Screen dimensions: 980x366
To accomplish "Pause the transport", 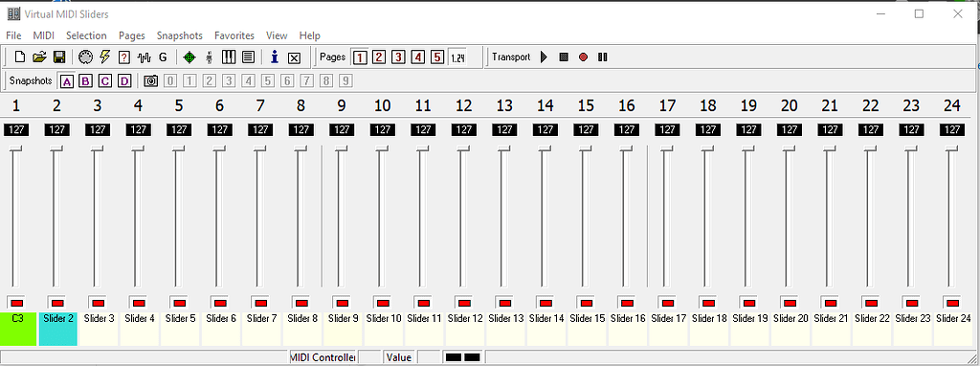I will [x=603, y=57].
